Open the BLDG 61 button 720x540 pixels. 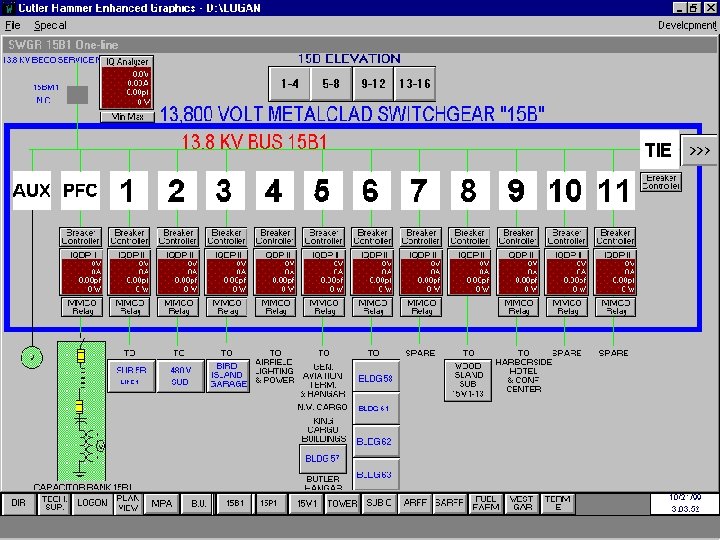(376, 408)
